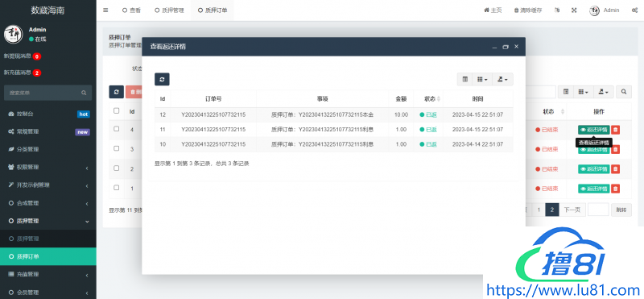Check the checkbox for order row 4
This screenshot has width=644, height=299.
[116, 129]
